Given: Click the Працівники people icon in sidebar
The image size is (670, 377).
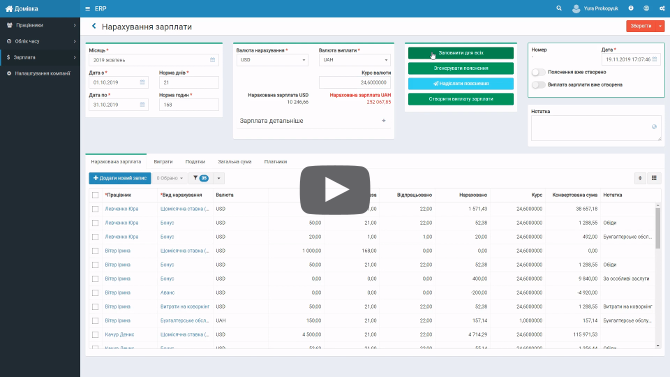Looking at the screenshot, I should [9, 25].
